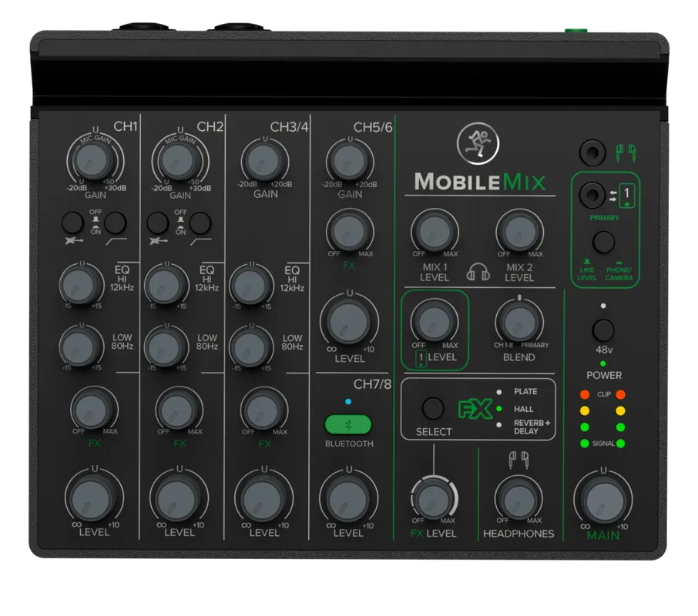Toggle the CH1 guitar instrument switch

[72, 223]
